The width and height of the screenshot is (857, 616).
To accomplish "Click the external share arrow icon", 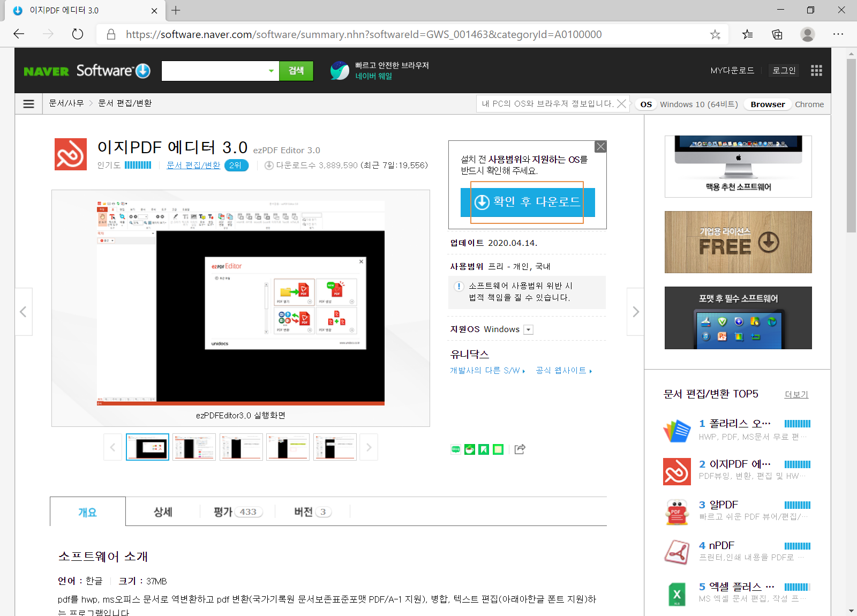I will click(x=520, y=449).
